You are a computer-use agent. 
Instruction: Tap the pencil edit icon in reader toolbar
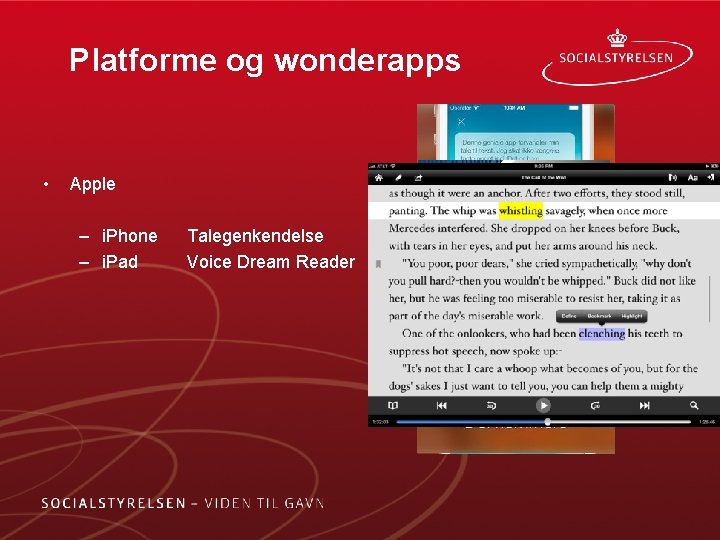398,177
